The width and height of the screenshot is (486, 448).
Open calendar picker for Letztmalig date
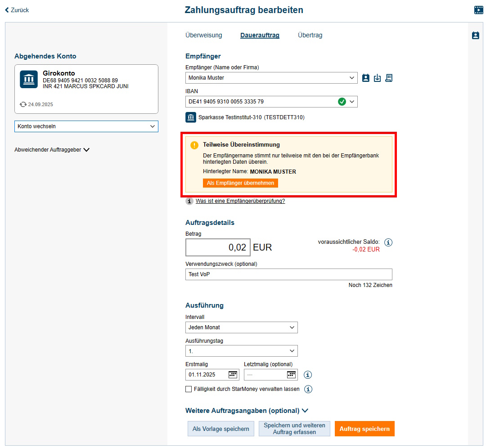[x=291, y=374]
